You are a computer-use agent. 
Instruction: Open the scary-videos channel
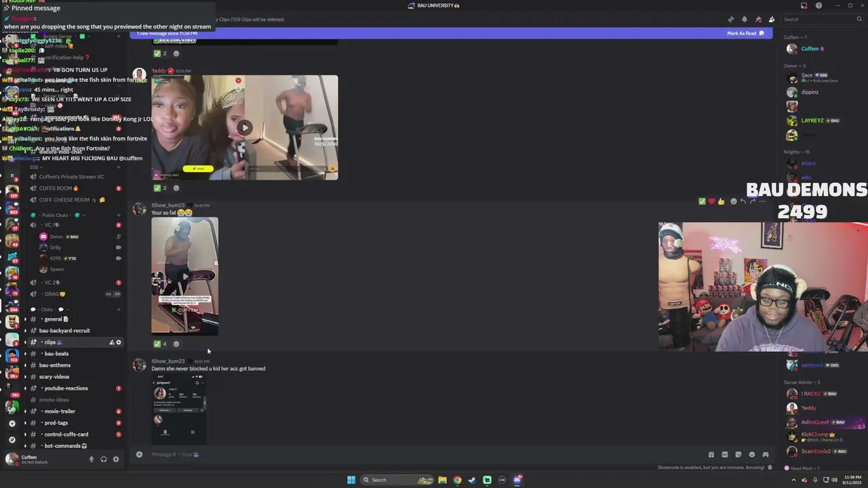[75, 377]
